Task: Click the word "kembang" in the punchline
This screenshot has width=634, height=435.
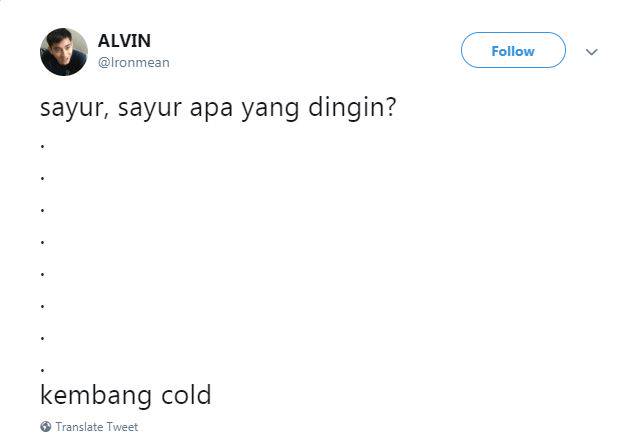Action: pos(97,394)
